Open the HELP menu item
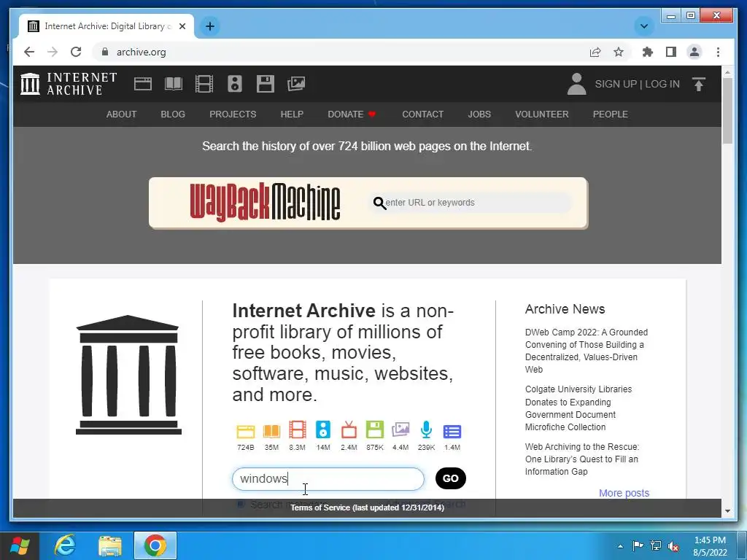This screenshot has height=560, width=747. coord(292,114)
